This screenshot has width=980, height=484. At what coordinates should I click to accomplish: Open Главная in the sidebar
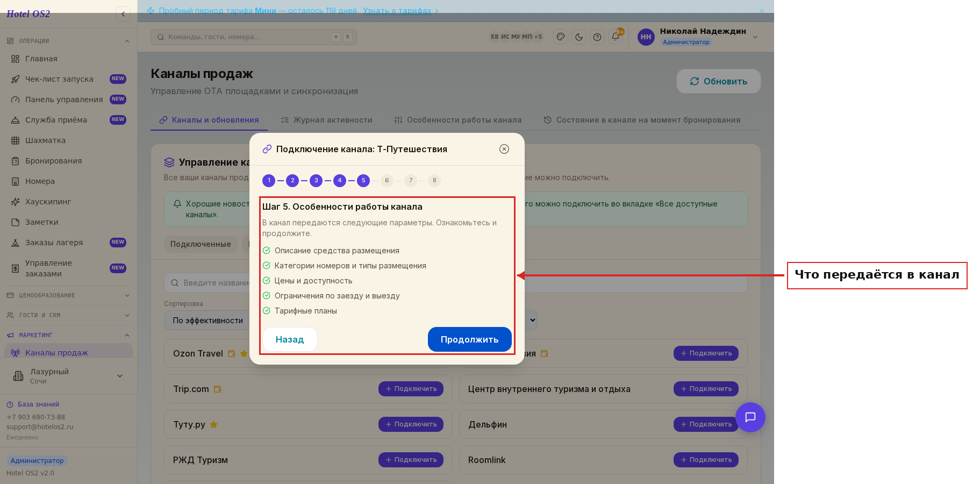coord(68,59)
